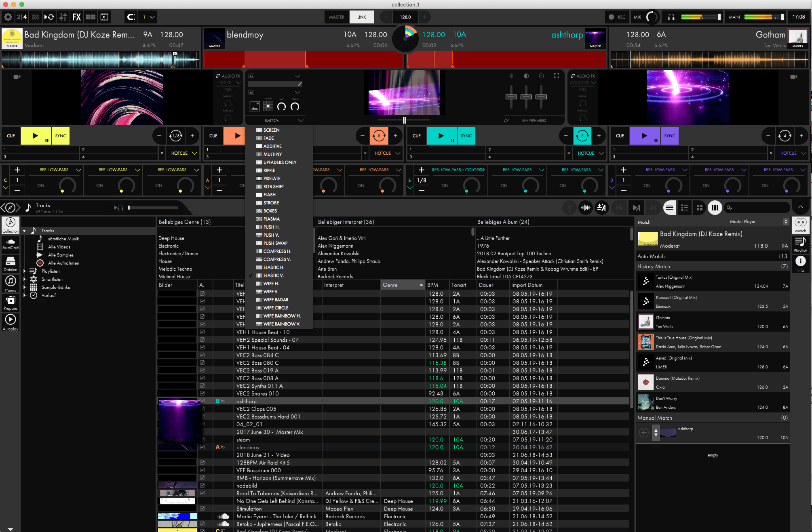812x532 pixels.
Task: Click the LINK button in the top bar
Action: [361, 17]
